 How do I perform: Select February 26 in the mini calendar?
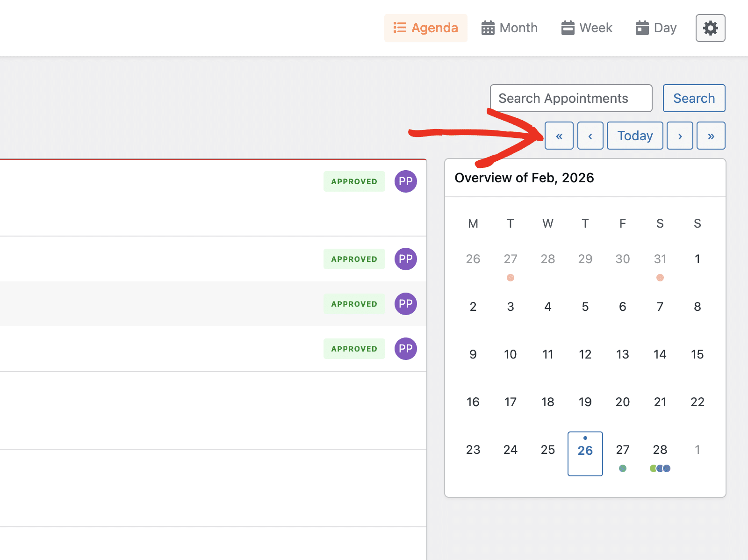(x=585, y=451)
